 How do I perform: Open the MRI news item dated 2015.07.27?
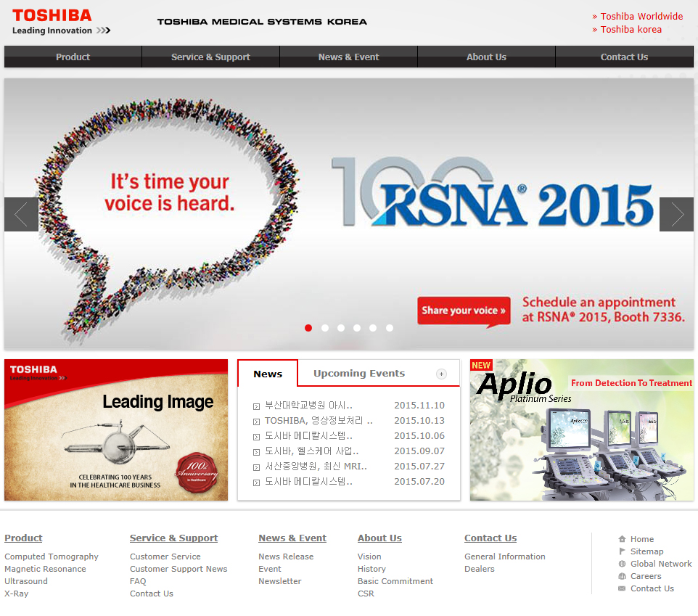pyautogui.click(x=316, y=466)
